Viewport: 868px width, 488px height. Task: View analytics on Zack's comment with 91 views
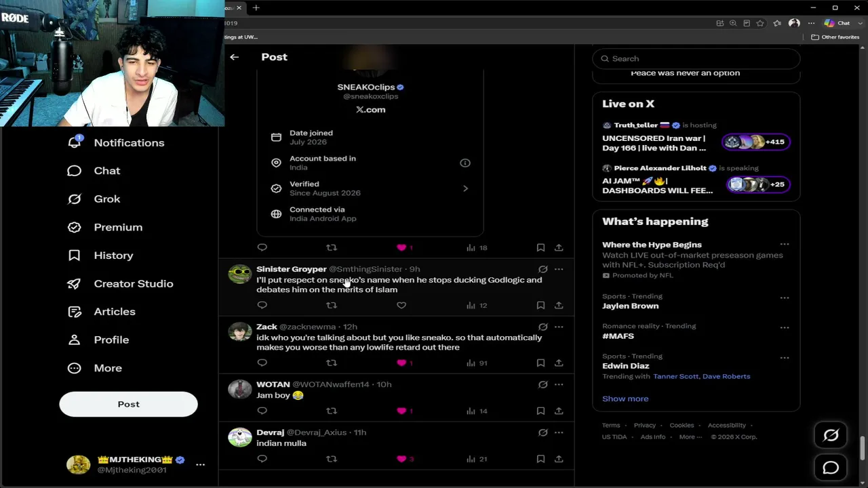(x=477, y=363)
